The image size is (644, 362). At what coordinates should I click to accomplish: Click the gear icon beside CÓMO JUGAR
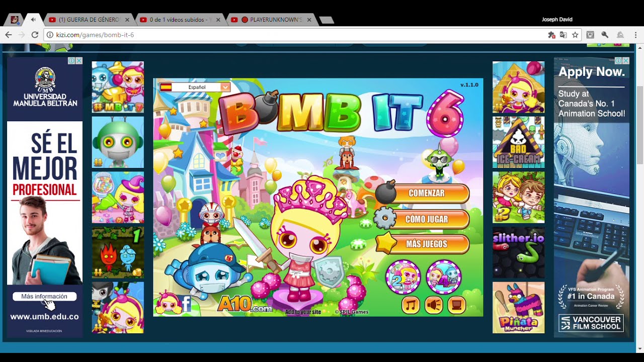pyautogui.click(x=385, y=219)
